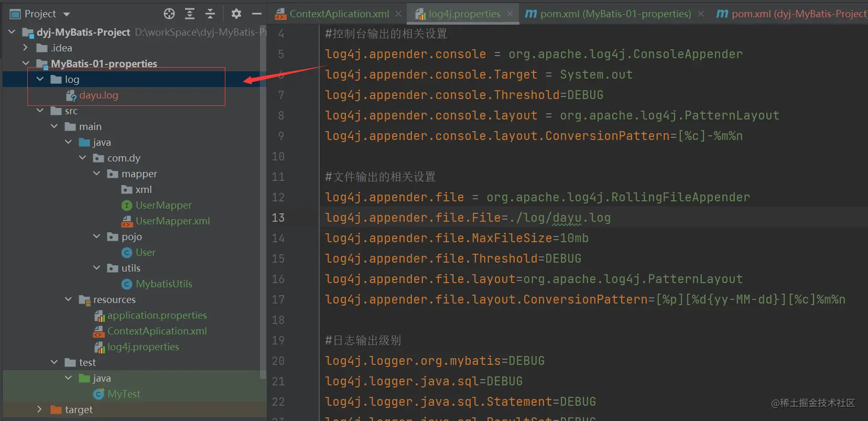Viewport: 868px width, 421px height.
Task: Close the log4j.properties tab
Action: tap(510, 14)
